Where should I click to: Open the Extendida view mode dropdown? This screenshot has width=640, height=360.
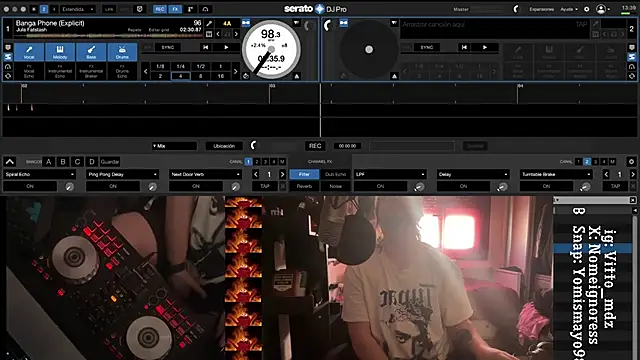coord(77,9)
